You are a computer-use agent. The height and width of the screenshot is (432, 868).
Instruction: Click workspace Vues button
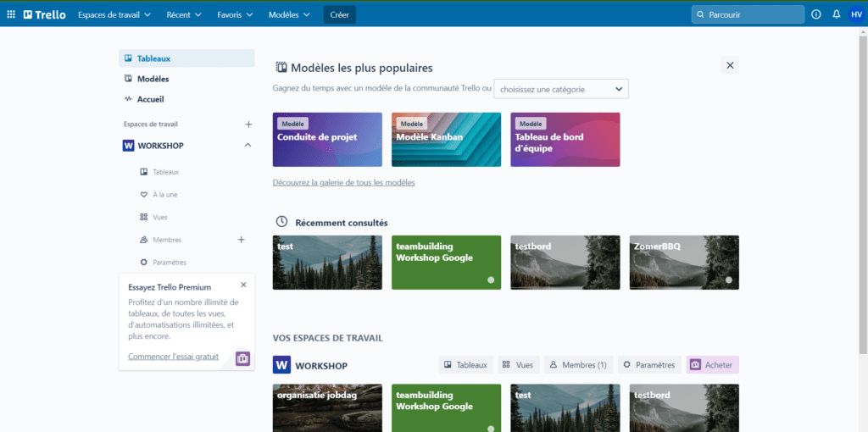click(518, 365)
